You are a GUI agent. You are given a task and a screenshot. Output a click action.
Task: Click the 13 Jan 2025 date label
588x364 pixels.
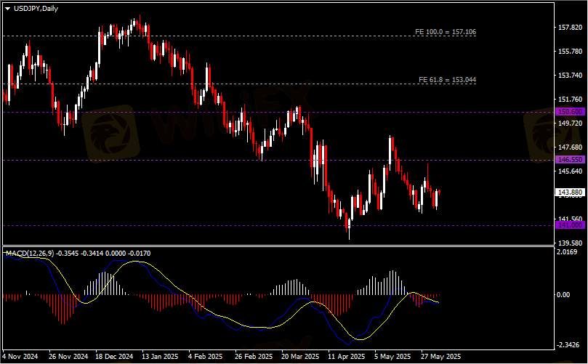(160, 356)
